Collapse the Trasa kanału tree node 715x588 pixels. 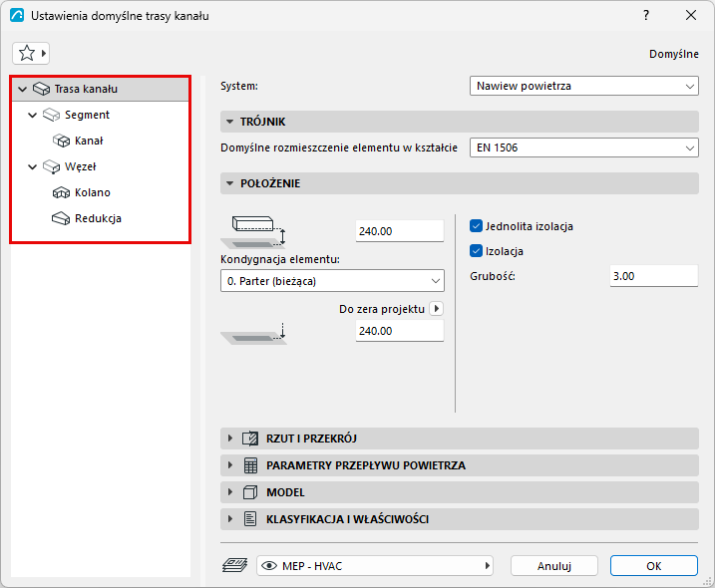click(22, 89)
